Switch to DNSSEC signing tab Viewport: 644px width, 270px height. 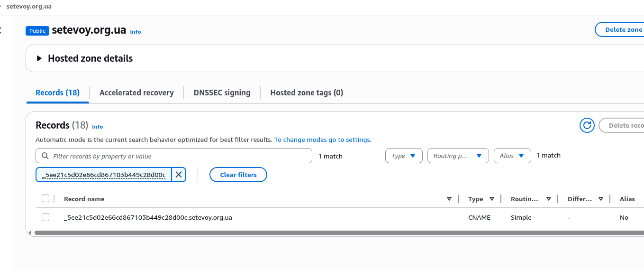222,93
